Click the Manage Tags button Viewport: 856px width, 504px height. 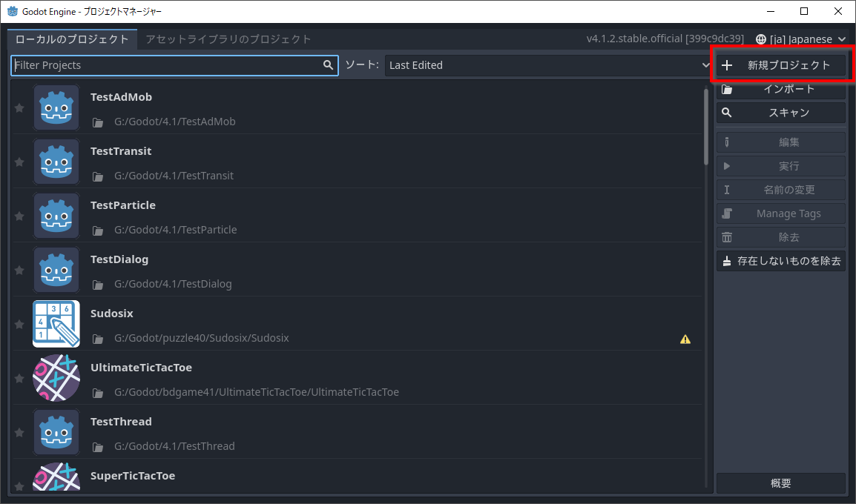(x=781, y=213)
